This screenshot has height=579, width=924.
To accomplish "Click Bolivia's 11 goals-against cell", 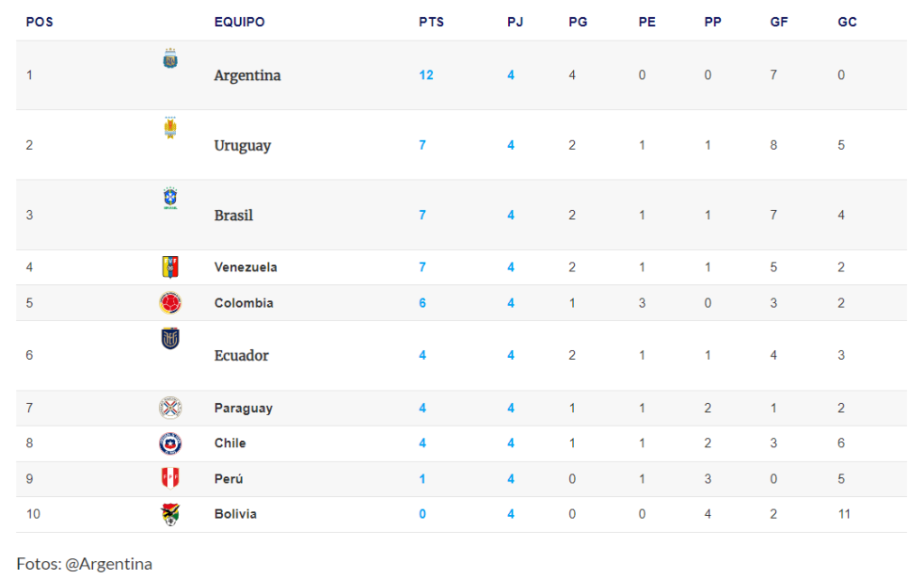I will [x=845, y=514].
